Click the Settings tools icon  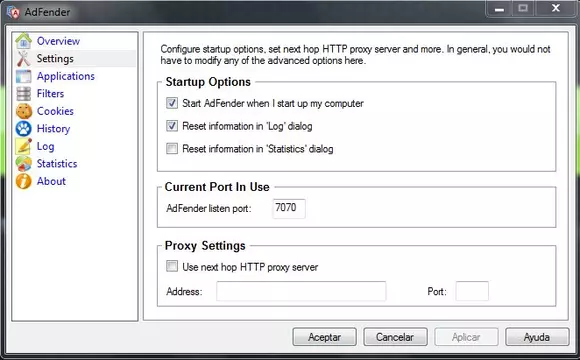pyautogui.click(x=23, y=58)
